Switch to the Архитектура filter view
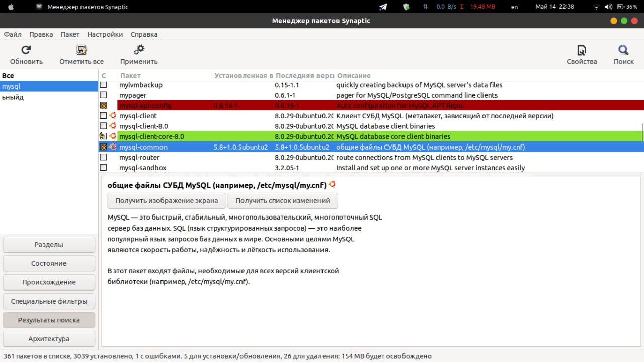644x362 pixels. (x=49, y=339)
